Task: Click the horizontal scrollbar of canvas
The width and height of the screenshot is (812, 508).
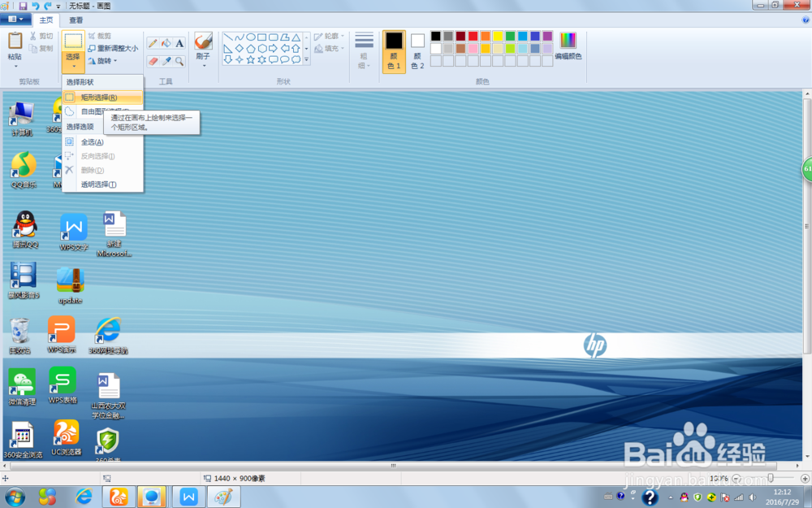Action: pos(393,466)
